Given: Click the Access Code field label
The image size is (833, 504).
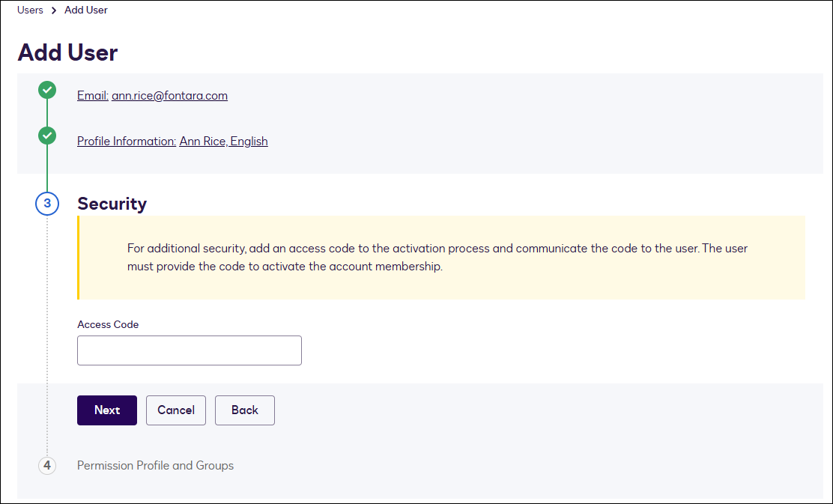Looking at the screenshot, I should tap(108, 324).
